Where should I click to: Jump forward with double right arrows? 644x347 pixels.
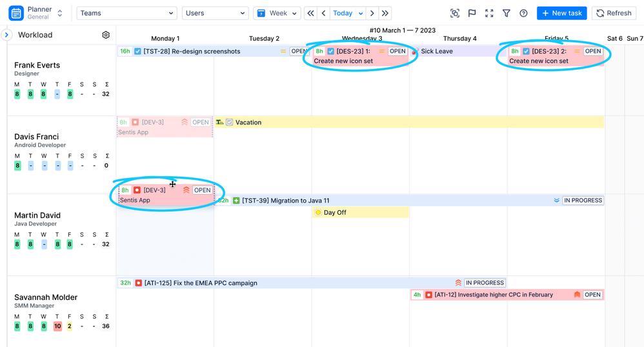point(385,13)
